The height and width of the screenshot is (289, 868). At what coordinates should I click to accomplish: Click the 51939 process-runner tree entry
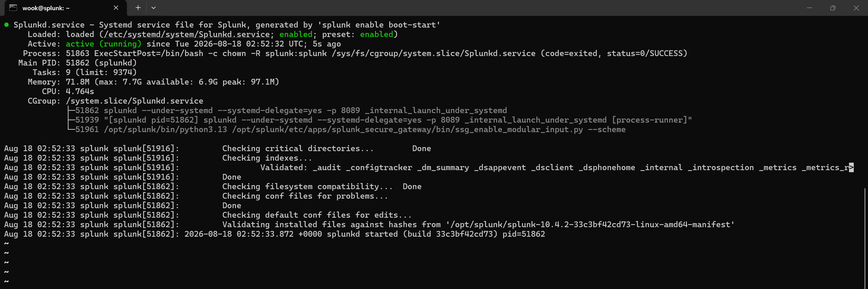click(x=383, y=120)
